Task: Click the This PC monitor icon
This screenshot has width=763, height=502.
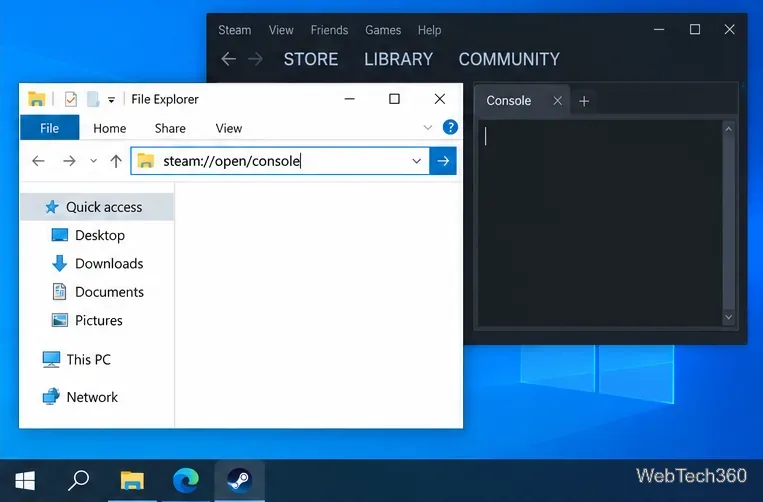Action: click(51, 359)
